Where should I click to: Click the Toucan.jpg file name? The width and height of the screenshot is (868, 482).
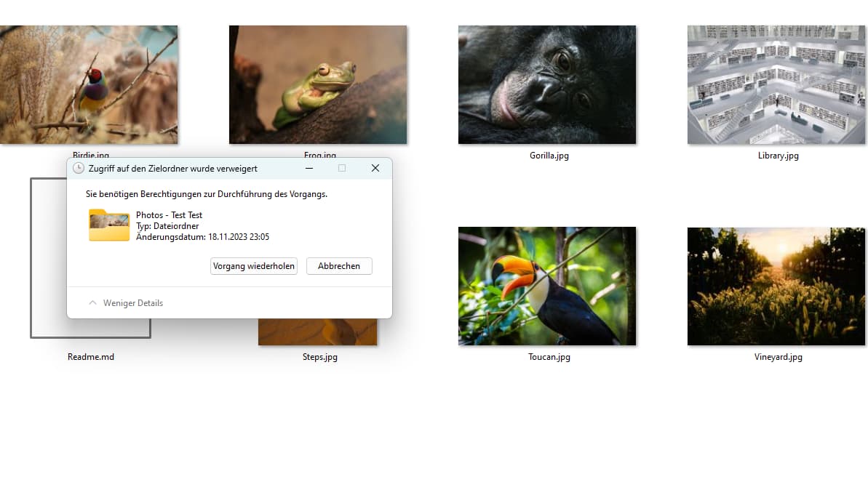pyautogui.click(x=549, y=357)
